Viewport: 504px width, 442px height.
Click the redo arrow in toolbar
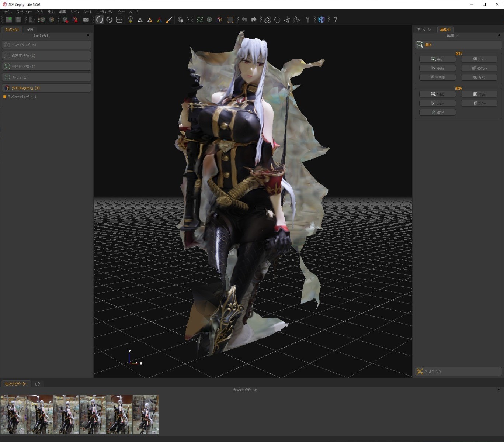coord(254,20)
